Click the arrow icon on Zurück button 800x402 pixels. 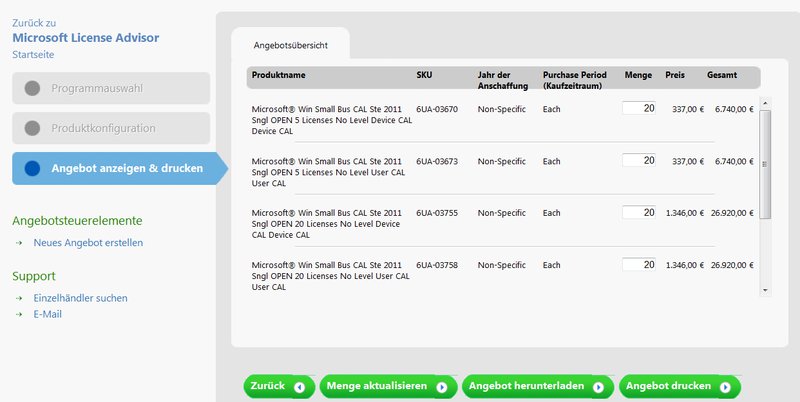click(299, 388)
